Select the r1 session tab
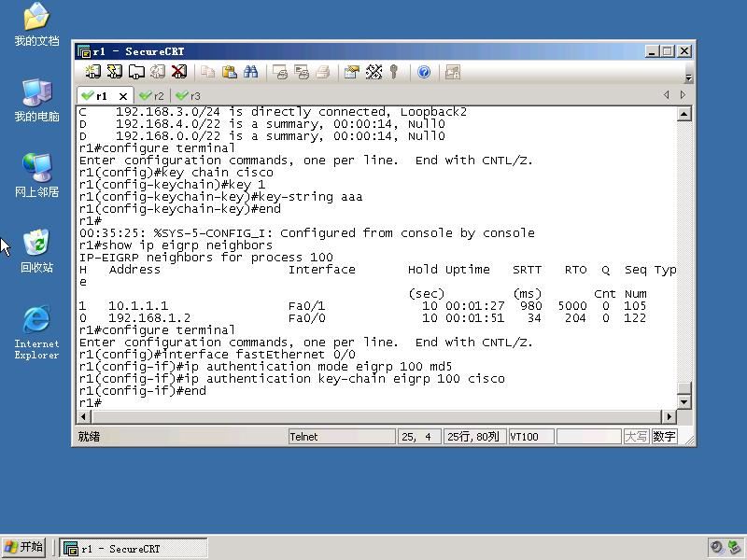 click(101, 96)
